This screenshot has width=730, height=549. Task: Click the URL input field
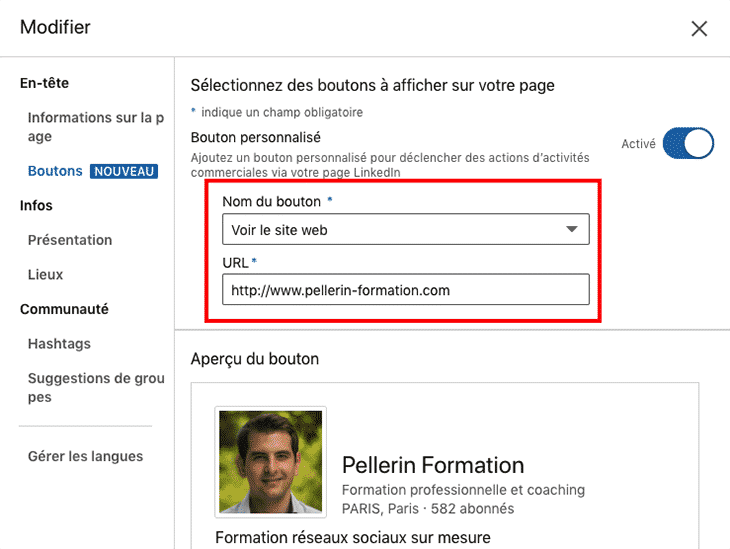click(406, 290)
